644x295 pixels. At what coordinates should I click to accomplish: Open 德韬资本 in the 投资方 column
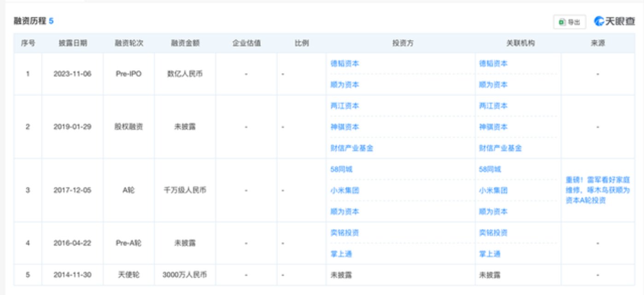click(345, 64)
